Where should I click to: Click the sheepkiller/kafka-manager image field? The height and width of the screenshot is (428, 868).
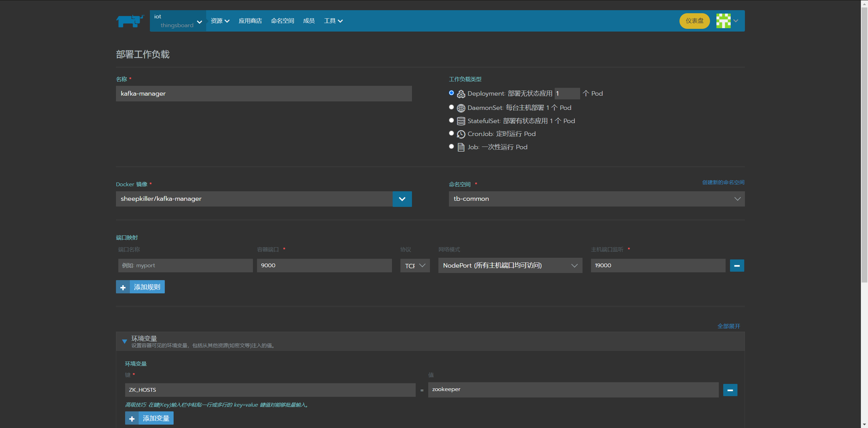pyautogui.click(x=254, y=199)
